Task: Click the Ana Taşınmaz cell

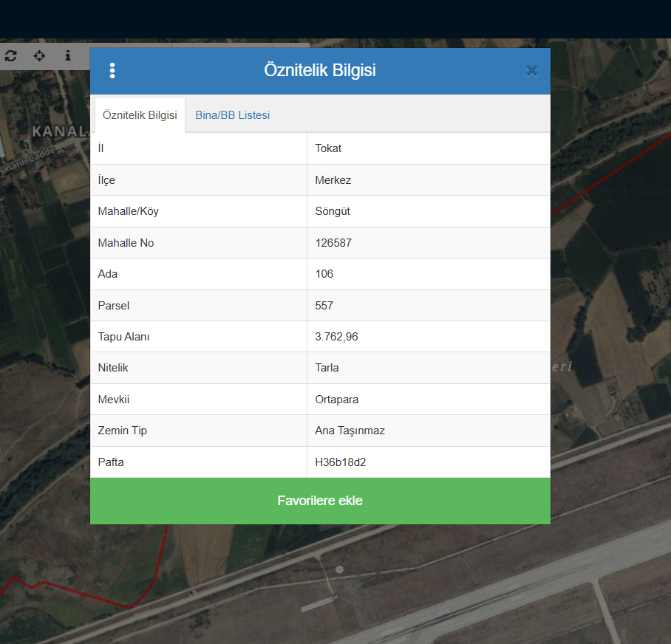Action: point(350,431)
